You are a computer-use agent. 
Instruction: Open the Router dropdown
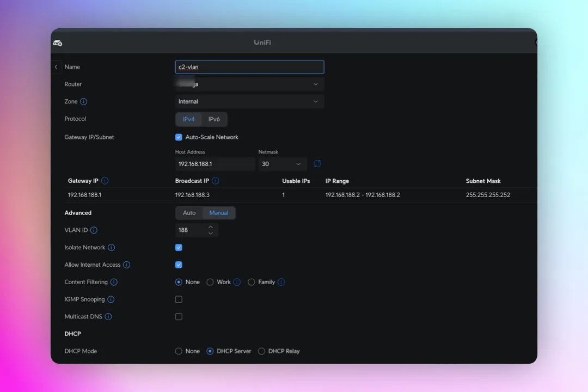(249, 84)
